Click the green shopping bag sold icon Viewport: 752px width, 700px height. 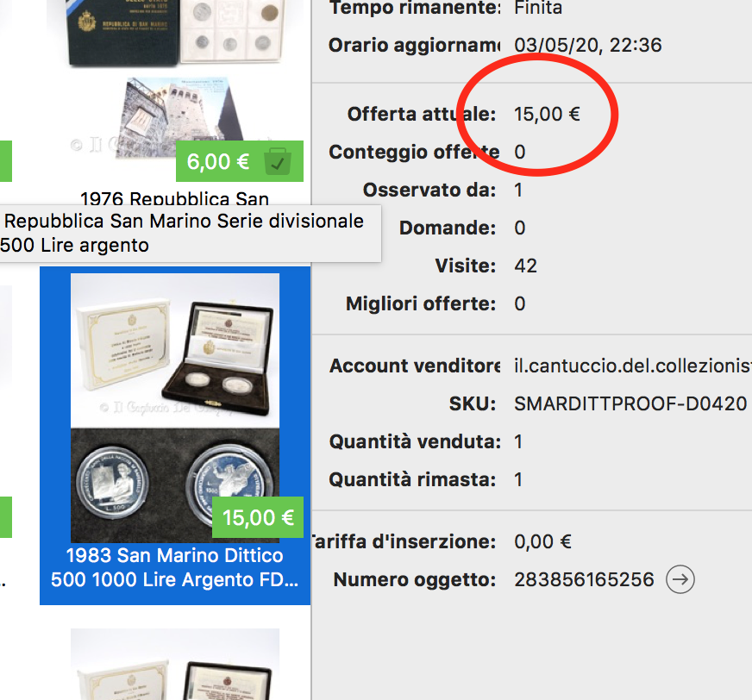[278, 161]
